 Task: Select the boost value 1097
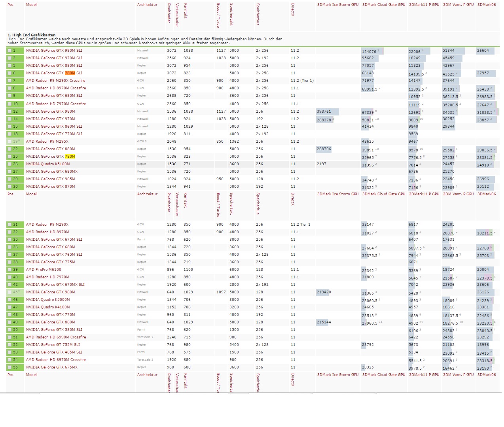(221, 292)
